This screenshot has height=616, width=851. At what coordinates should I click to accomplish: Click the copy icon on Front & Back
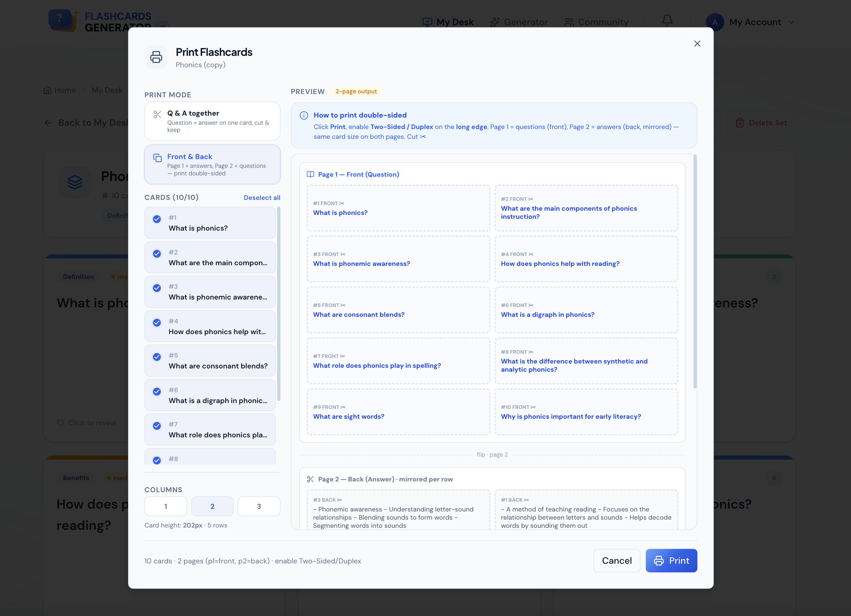[157, 158]
